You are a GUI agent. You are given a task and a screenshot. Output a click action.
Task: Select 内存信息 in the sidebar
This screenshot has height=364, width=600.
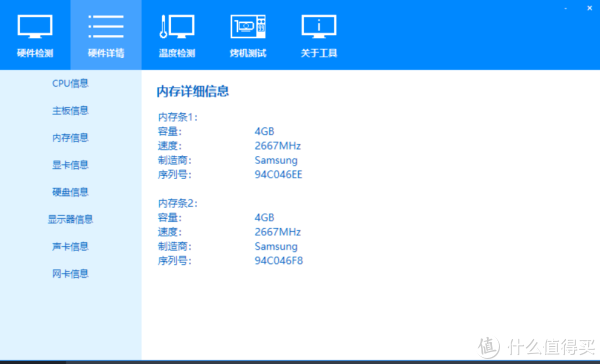click(x=70, y=138)
